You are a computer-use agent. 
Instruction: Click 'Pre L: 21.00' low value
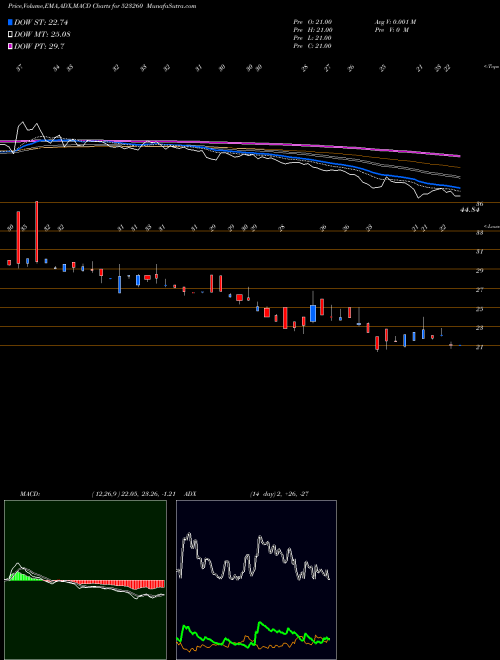tap(313, 38)
